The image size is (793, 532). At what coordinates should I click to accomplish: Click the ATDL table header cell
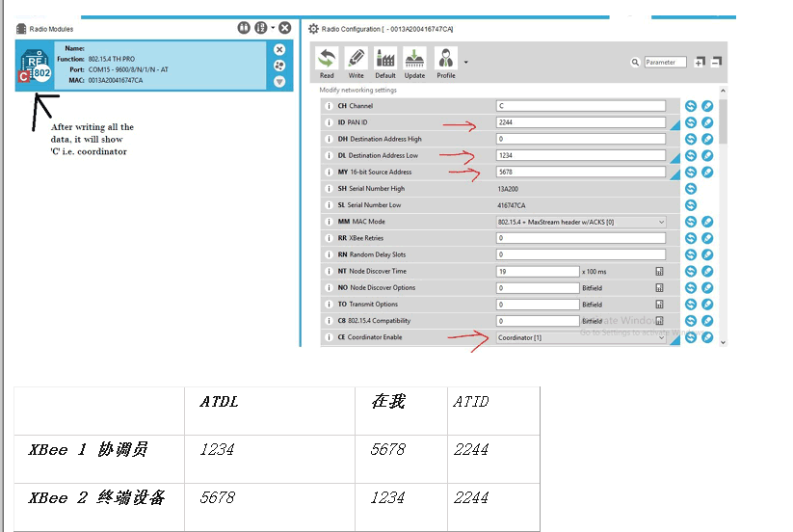[270, 412]
